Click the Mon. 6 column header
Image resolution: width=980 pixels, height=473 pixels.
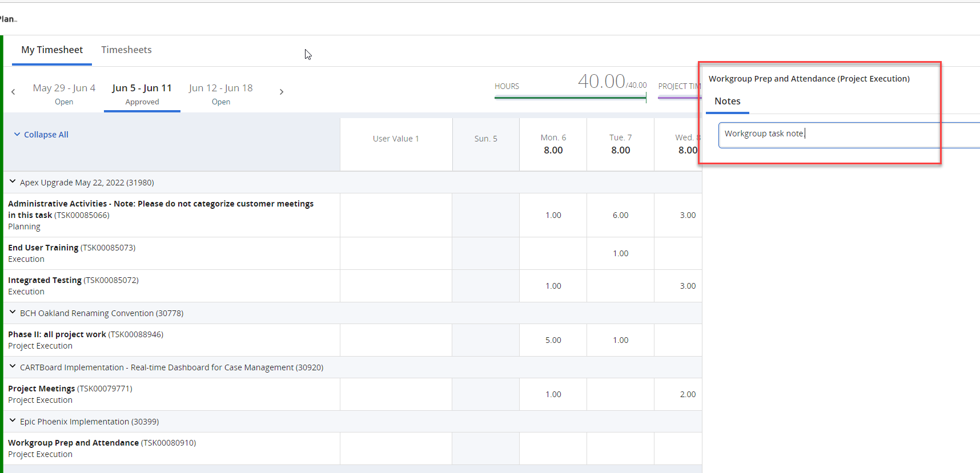pyautogui.click(x=553, y=144)
